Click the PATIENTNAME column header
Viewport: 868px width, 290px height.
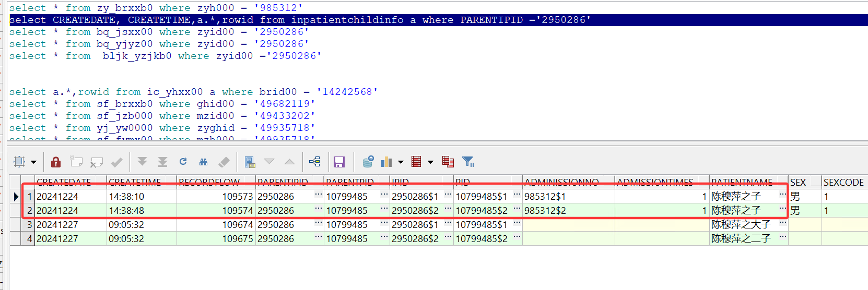[748, 182]
